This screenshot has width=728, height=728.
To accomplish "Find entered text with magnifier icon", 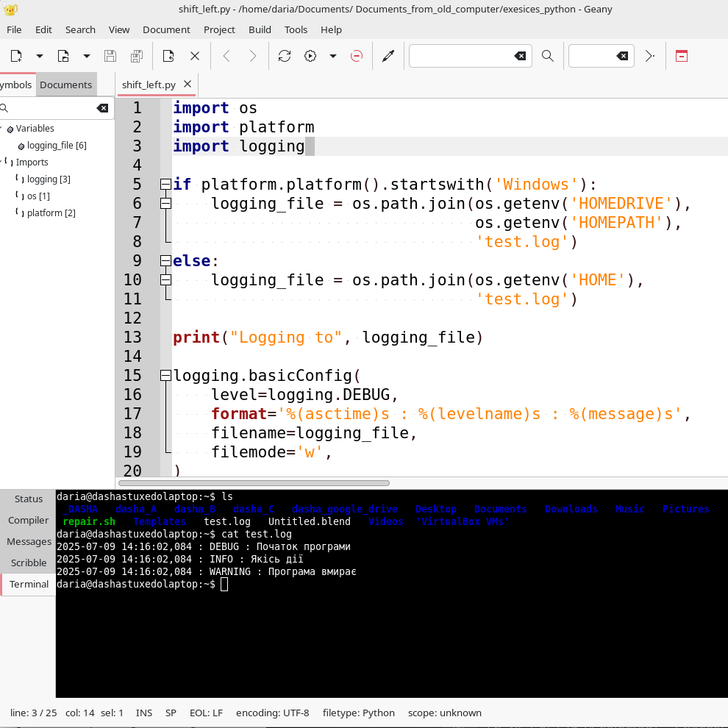I will [x=548, y=56].
